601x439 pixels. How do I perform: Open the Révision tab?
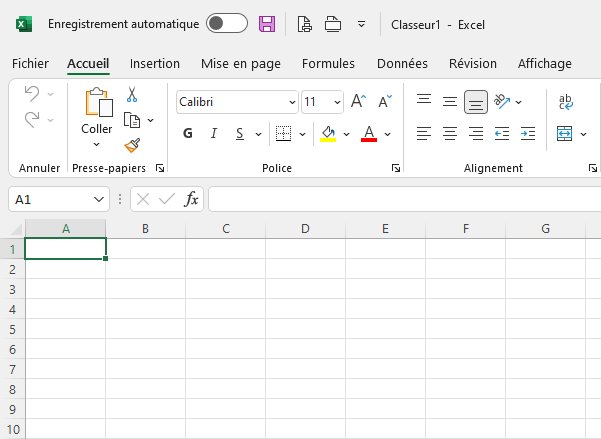[473, 64]
